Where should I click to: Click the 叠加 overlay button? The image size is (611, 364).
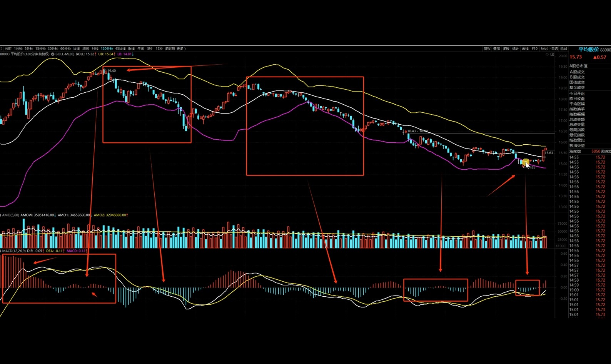pos(496,48)
